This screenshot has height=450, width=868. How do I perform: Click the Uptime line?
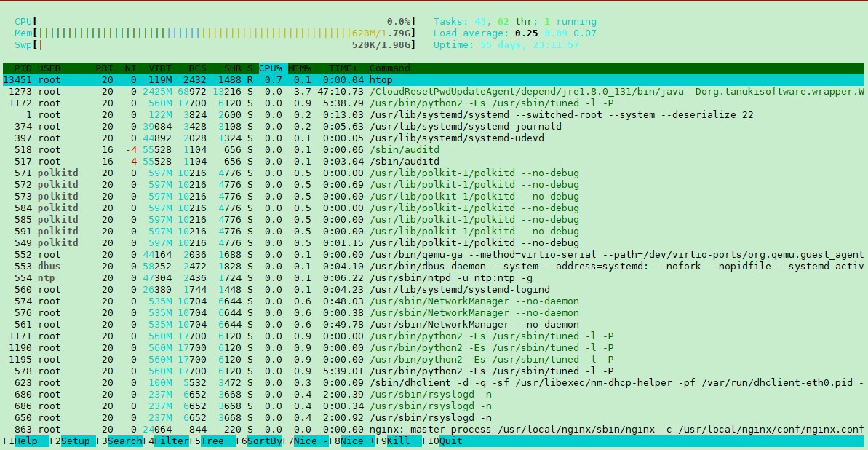point(506,45)
